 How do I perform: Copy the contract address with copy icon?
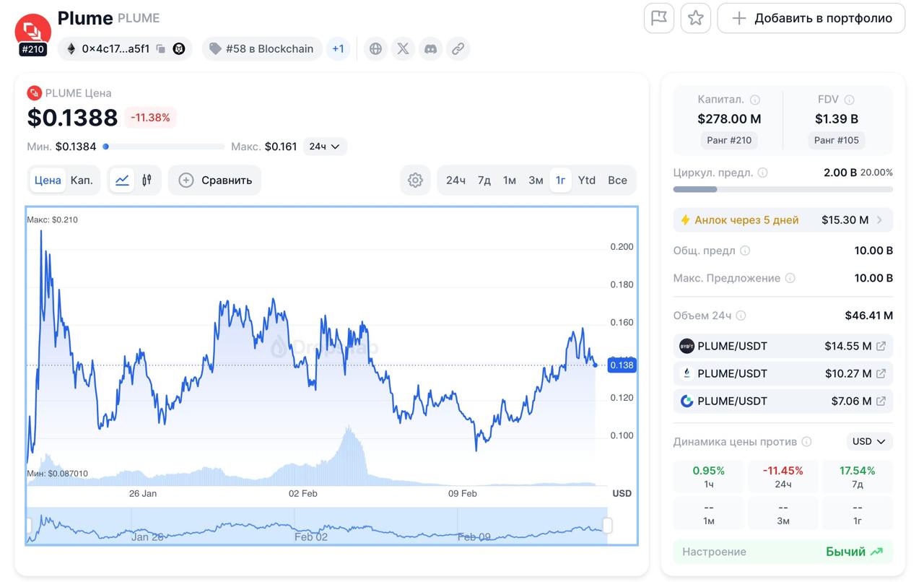pyautogui.click(x=161, y=49)
